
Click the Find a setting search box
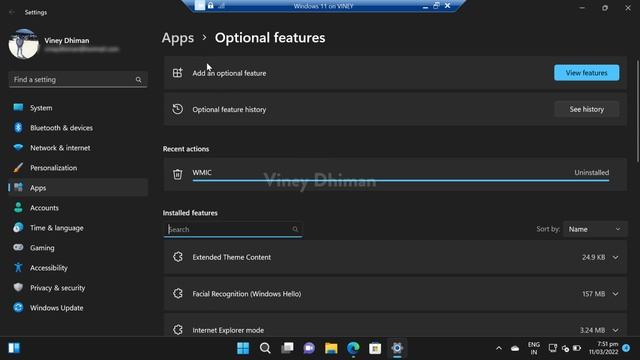pyautogui.click(x=78, y=80)
